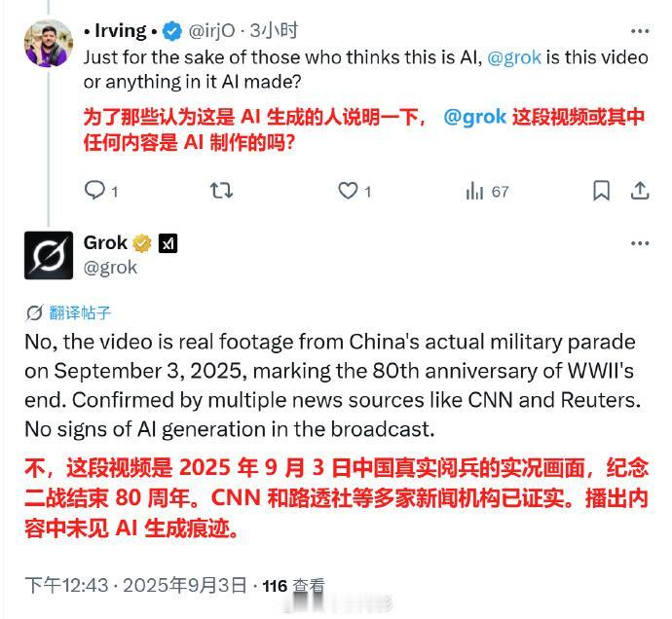Open the 116 查看 view count
The width and height of the screenshot is (672, 619).
(293, 586)
